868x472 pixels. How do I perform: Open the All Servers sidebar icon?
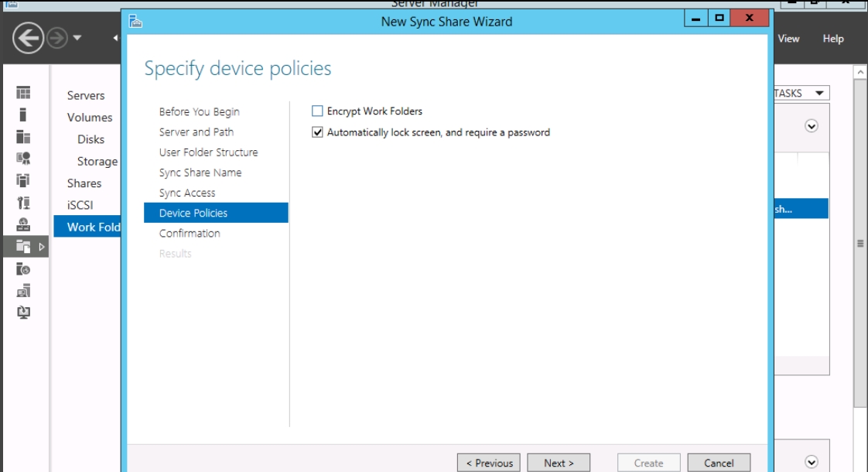coord(23,137)
